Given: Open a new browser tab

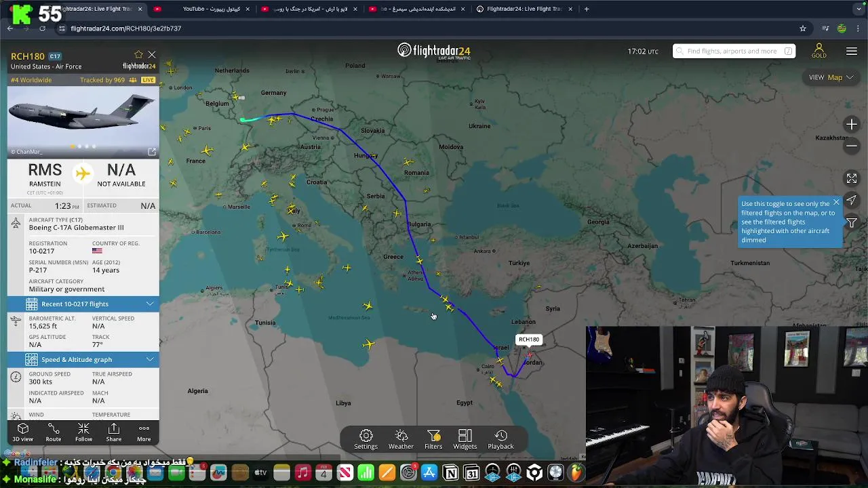Looking at the screenshot, I should (587, 9).
